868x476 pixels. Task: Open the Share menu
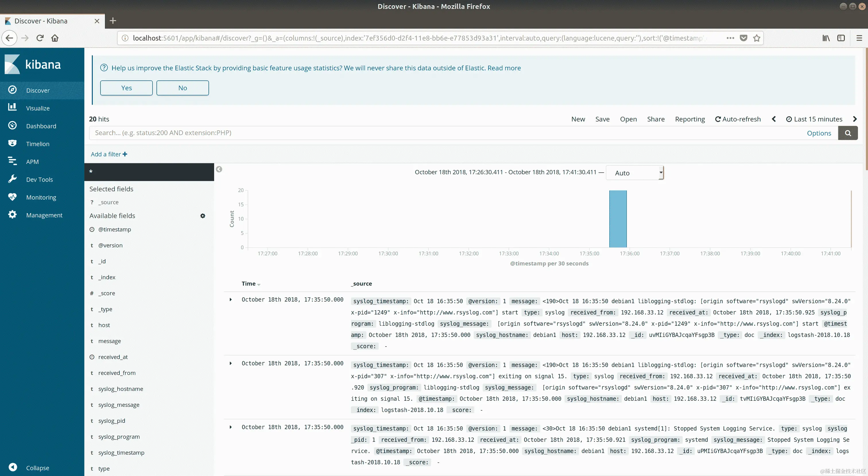coord(656,119)
